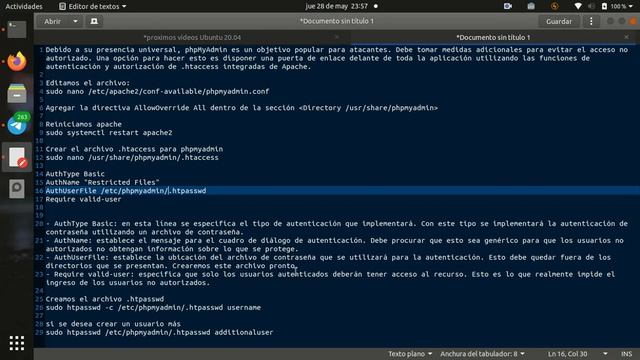Click the 'additionaluser' htpasswd line
Viewport: 640px width, 360px height.
(159, 332)
